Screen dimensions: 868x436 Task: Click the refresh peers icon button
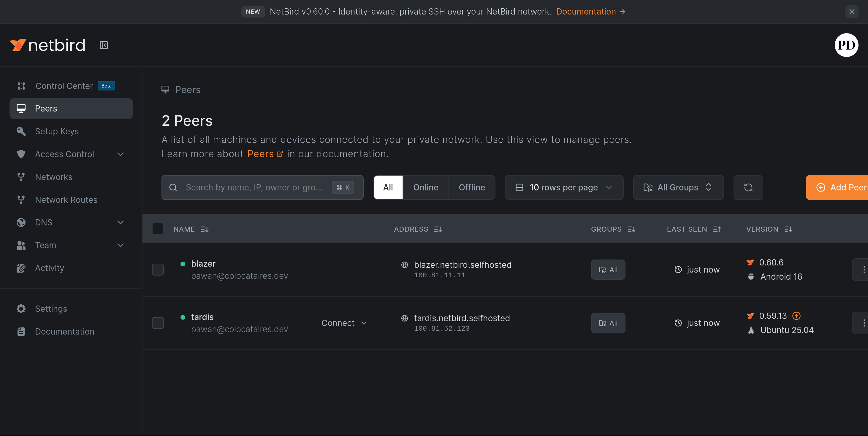pyautogui.click(x=748, y=187)
